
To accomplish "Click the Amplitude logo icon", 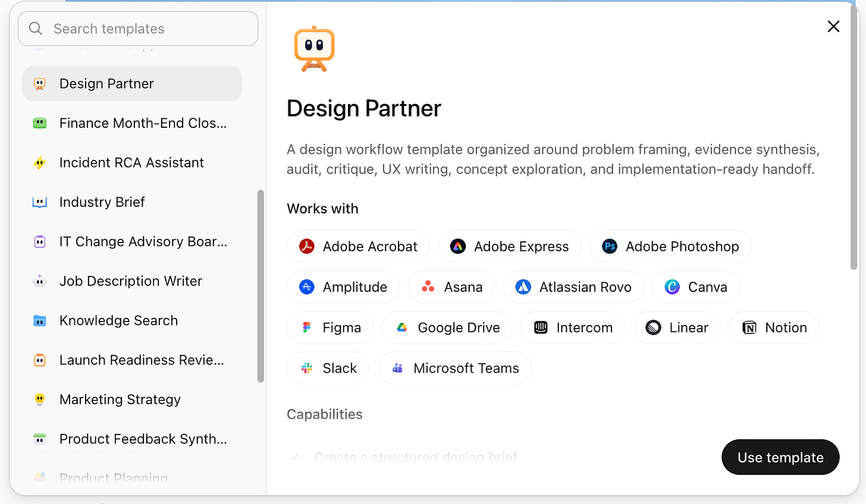I will point(307,287).
